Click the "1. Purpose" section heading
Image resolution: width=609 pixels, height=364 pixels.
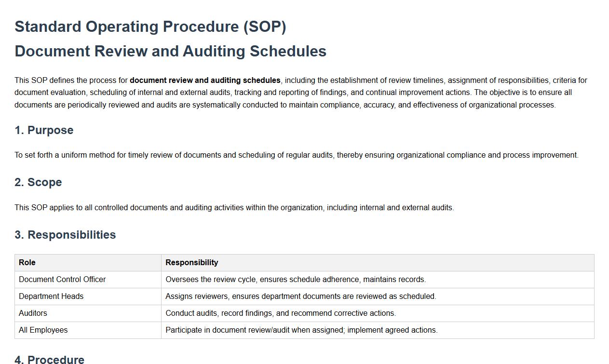pyautogui.click(x=44, y=130)
